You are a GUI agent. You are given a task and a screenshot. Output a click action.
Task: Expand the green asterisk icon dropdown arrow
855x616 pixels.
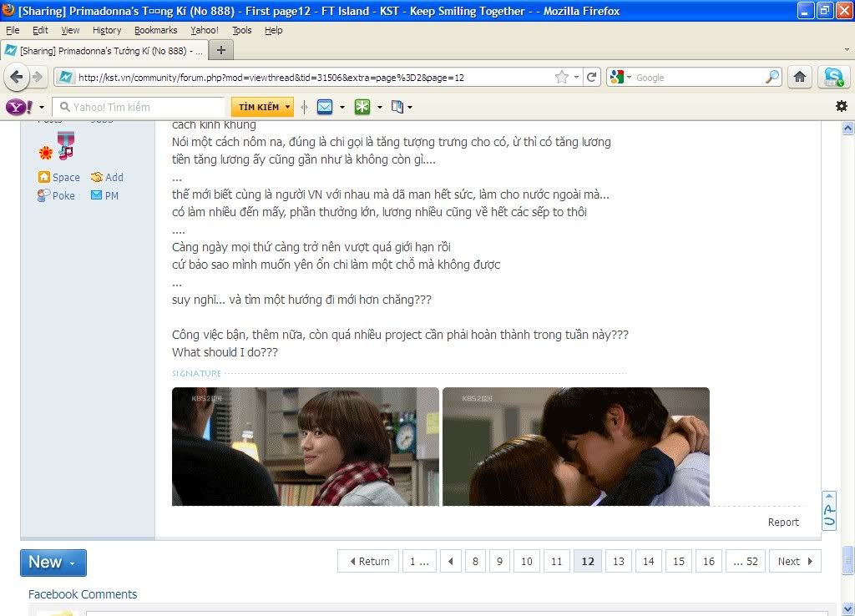tap(380, 107)
